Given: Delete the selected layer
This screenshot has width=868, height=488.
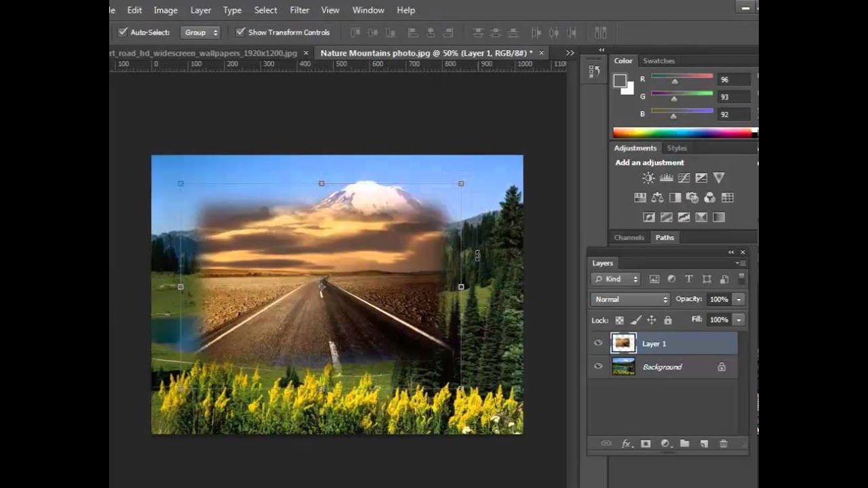Looking at the screenshot, I should (x=724, y=443).
